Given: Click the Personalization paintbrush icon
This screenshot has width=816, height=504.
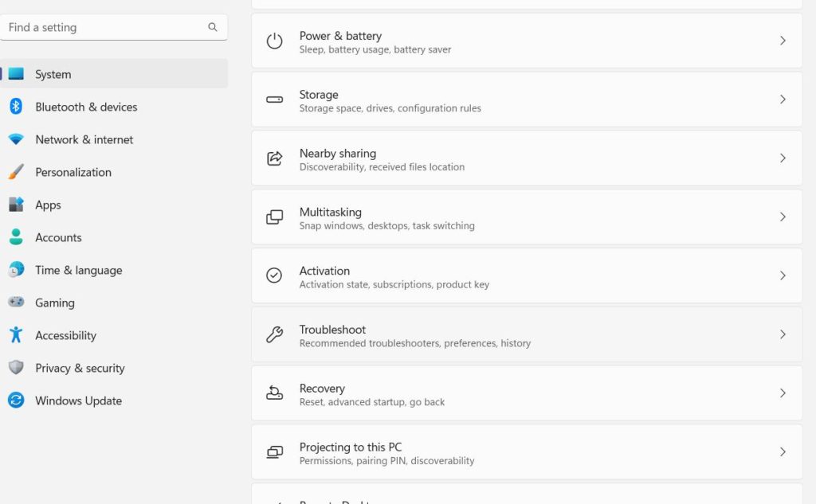Looking at the screenshot, I should (16, 172).
